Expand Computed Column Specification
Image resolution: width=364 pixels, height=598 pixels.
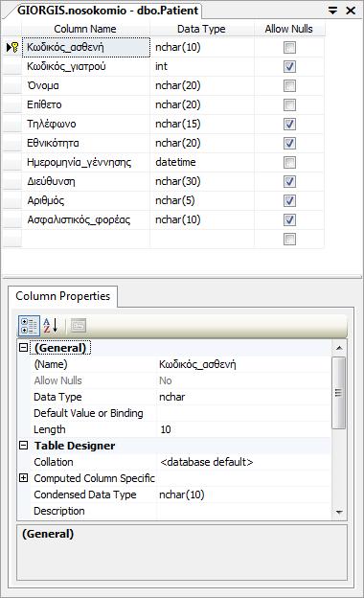click(x=24, y=477)
